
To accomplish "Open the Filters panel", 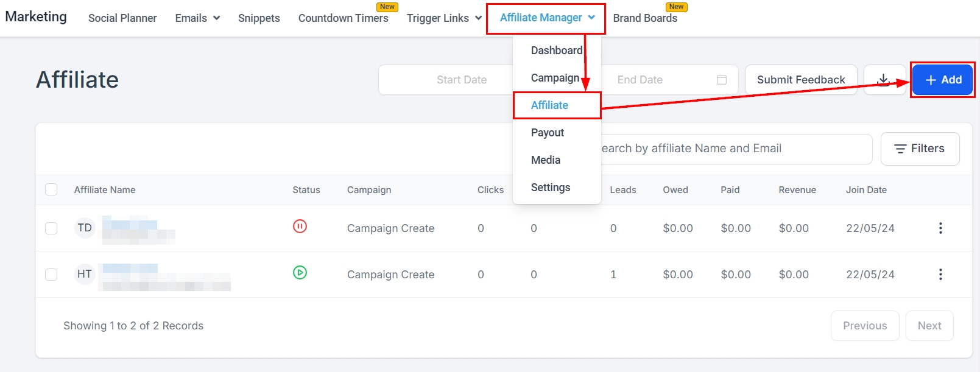I will click(x=920, y=149).
